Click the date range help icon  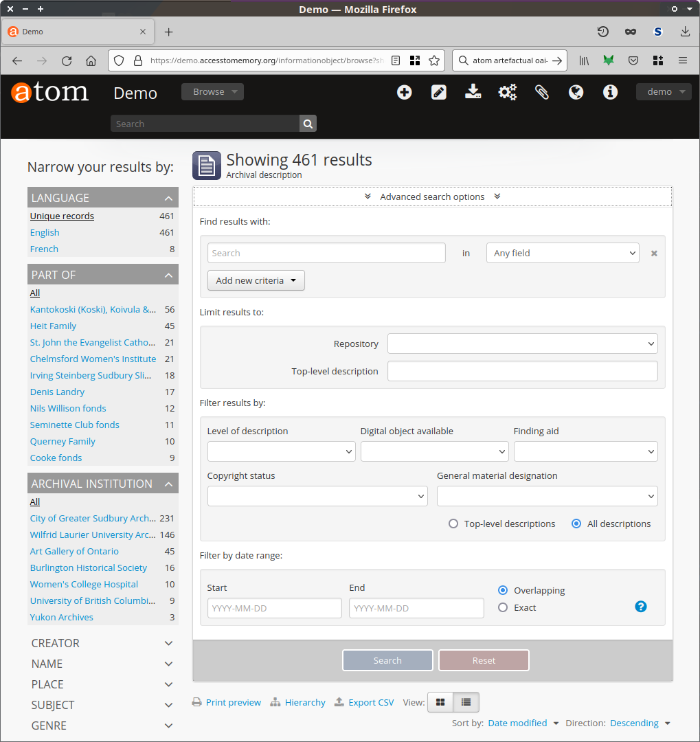[x=641, y=607]
